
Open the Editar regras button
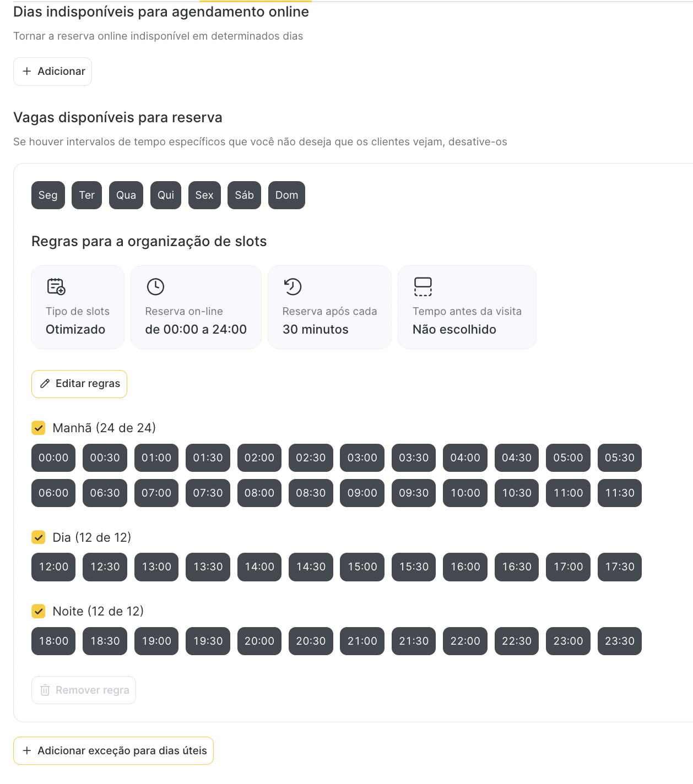tap(79, 384)
